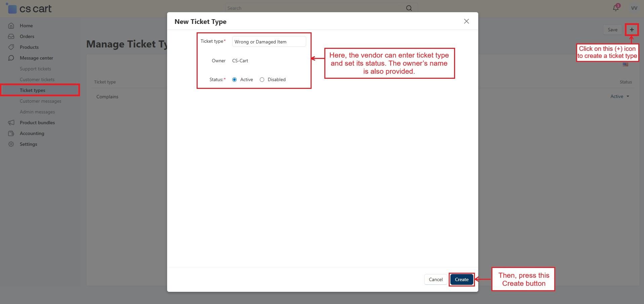This screenshot has height=304, width=644.
Task: Close the New Ticket Type dialog
Action: (x=466, y=21)
